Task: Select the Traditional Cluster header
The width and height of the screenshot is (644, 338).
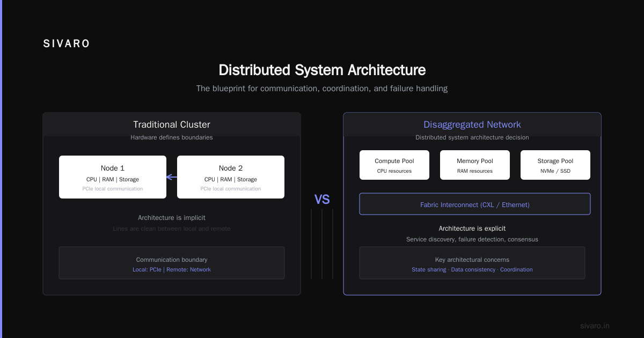Action: (172, 124)
